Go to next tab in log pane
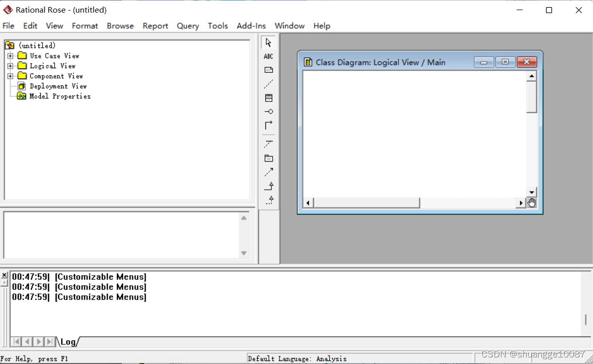The height and width of the screenshot is (364, 593). coord(38,342)
